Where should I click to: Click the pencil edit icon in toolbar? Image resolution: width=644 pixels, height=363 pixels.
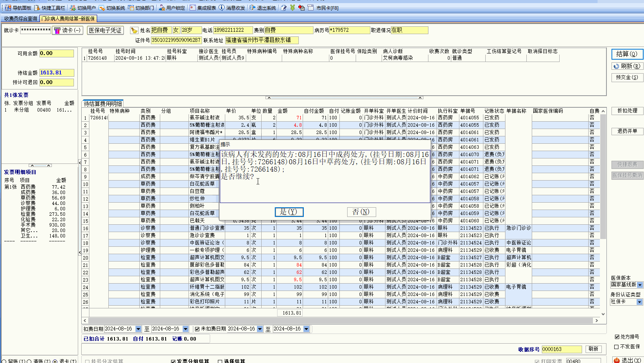[x=284, y=8]
